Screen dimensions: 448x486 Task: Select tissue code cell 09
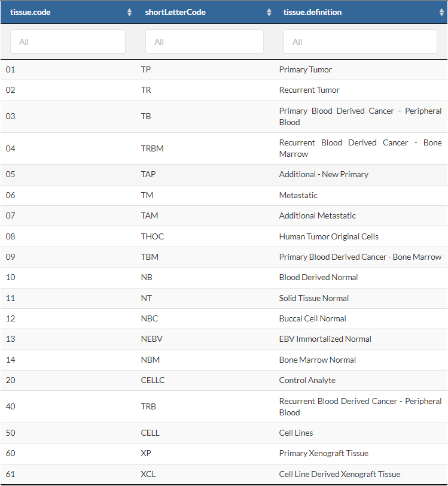pyautogui.click(x=10, y=257)
